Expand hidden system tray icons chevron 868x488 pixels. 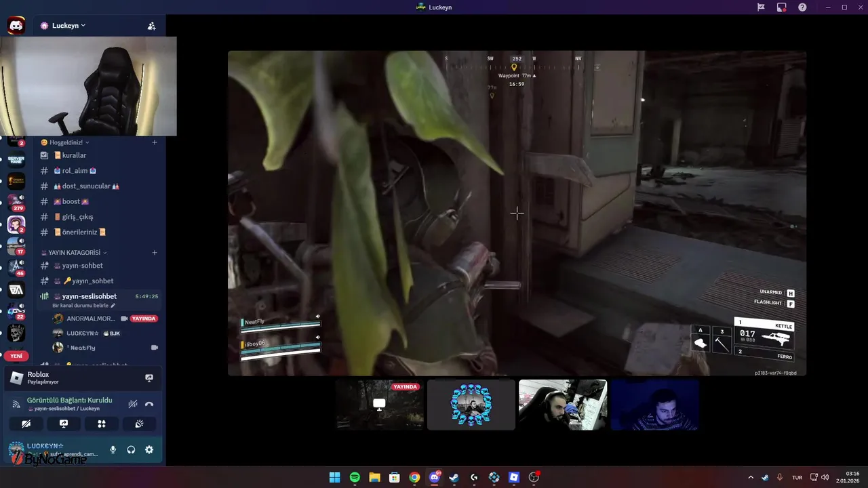point(751,477)
